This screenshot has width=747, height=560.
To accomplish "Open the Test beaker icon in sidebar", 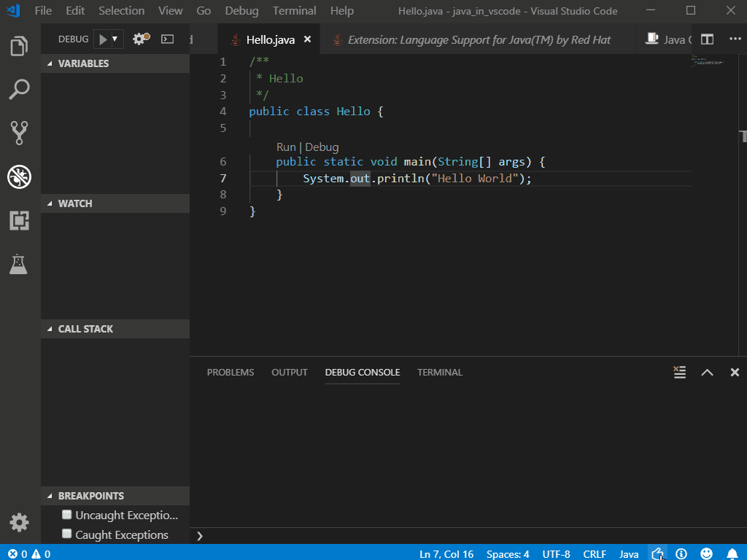I will (x=19, y=264).
